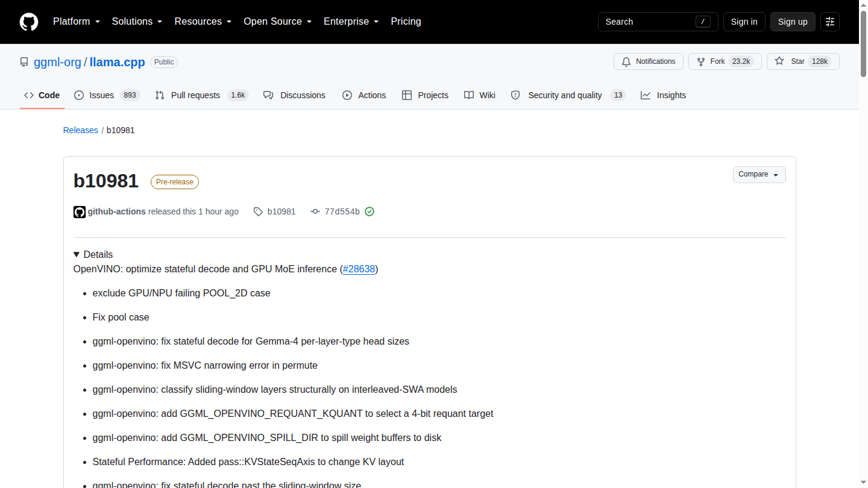868x488 pixels.
Task: Click the Pull requests branch icon
Action: (x=160, y=95)
